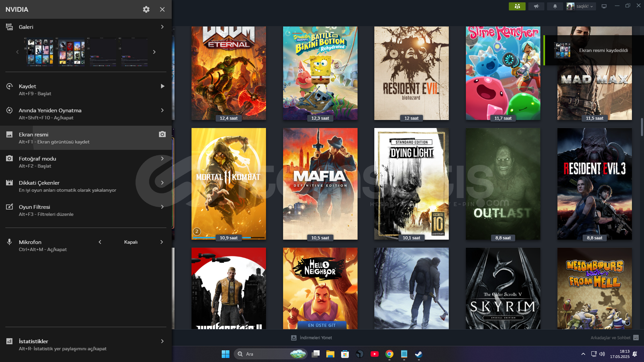
Task: Open Windows Start menu
Action: (x=225, y=354)
